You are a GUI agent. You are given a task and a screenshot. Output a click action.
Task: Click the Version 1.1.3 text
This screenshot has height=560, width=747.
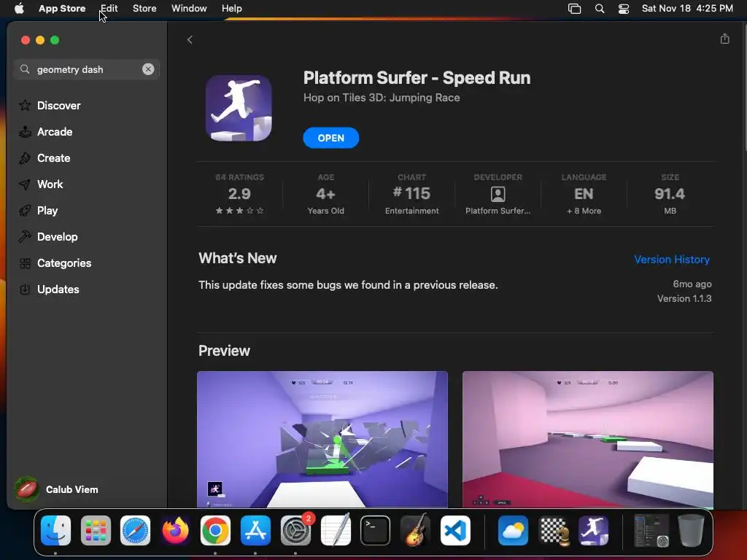coord(684,298)
